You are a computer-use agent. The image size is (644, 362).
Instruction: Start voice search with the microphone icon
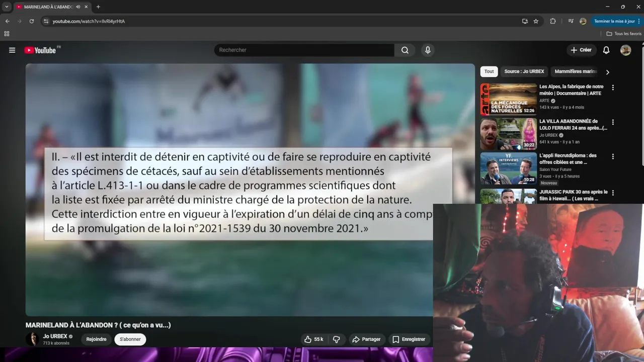tap(428, 50)
